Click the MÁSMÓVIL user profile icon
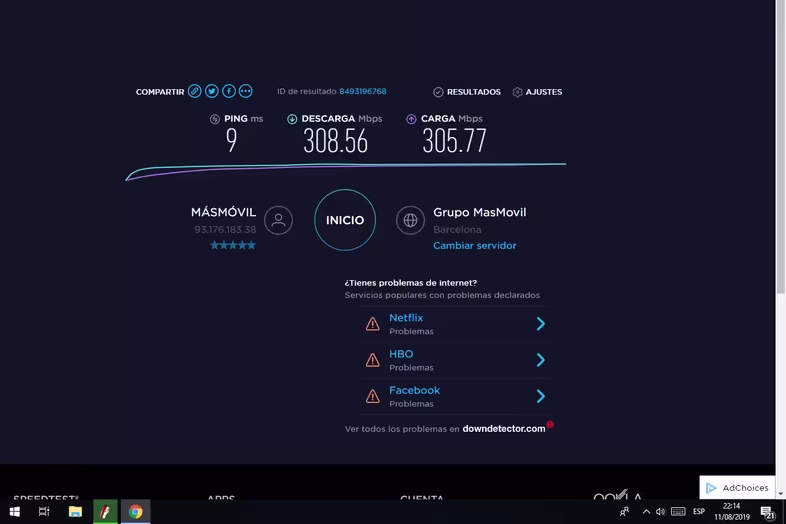 tap(279, 220)
